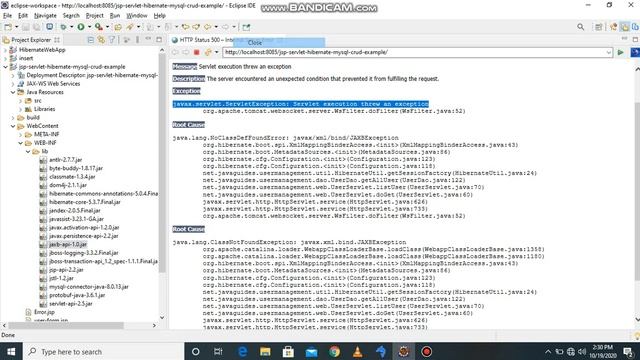The image size is (640, 360).
Task: Open the URL history dropdown
Action: tap(609, 52)
